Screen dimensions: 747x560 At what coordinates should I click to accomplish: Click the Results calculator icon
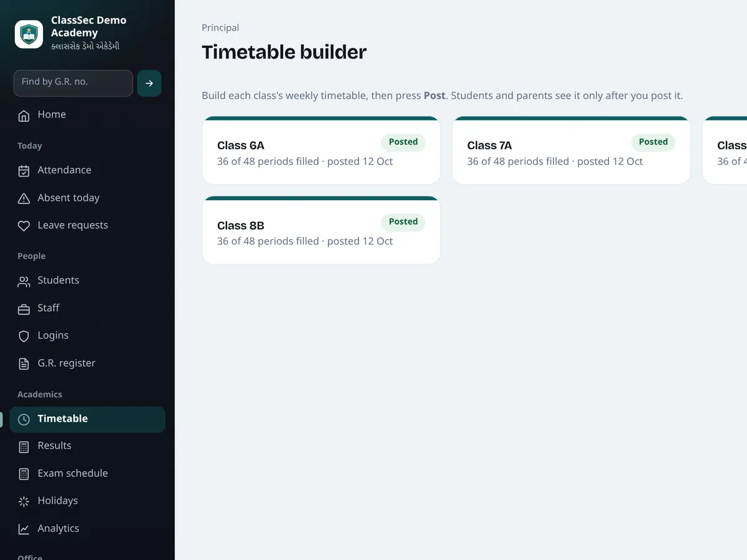coord(24,447)
